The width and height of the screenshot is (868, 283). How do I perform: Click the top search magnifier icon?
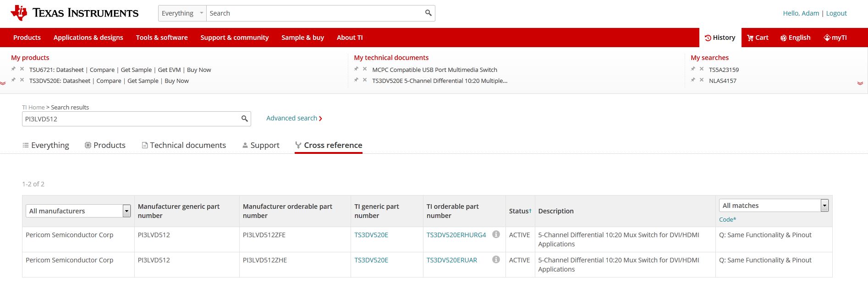click(x=428, y=13)
